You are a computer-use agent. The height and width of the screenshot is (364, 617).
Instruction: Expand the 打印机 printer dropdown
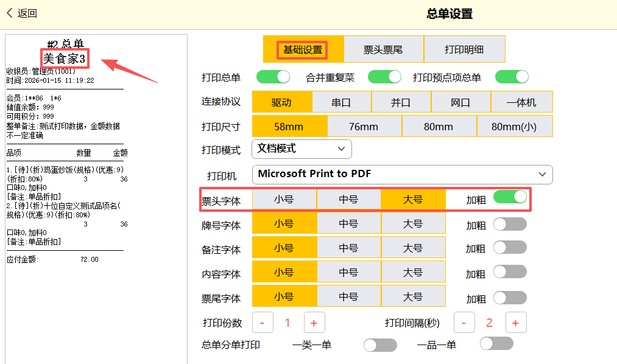[x=402, y=175]
